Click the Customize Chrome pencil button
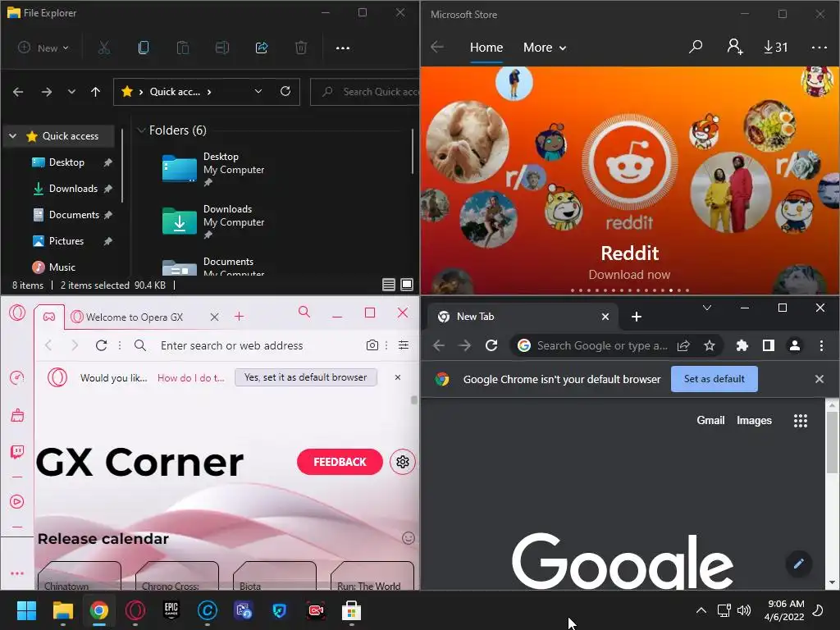The width and height of the screenshot is (840, 630). click(x=799, y=563)
